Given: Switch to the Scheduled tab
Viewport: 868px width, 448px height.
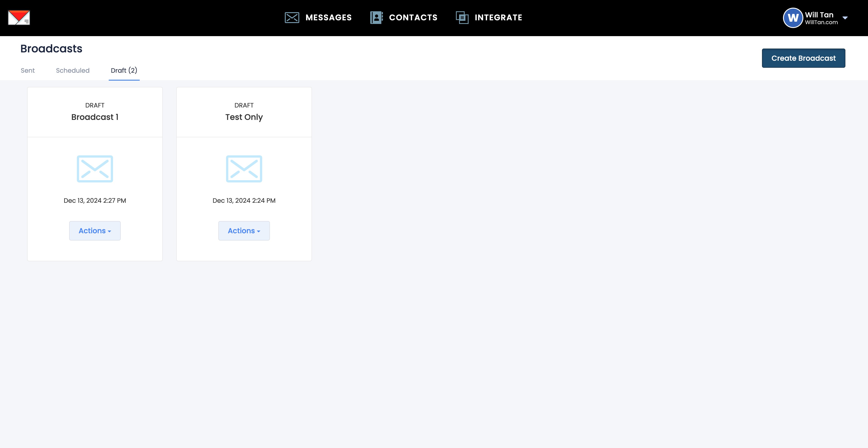Looking at the screenshot, I should [72, 70].
